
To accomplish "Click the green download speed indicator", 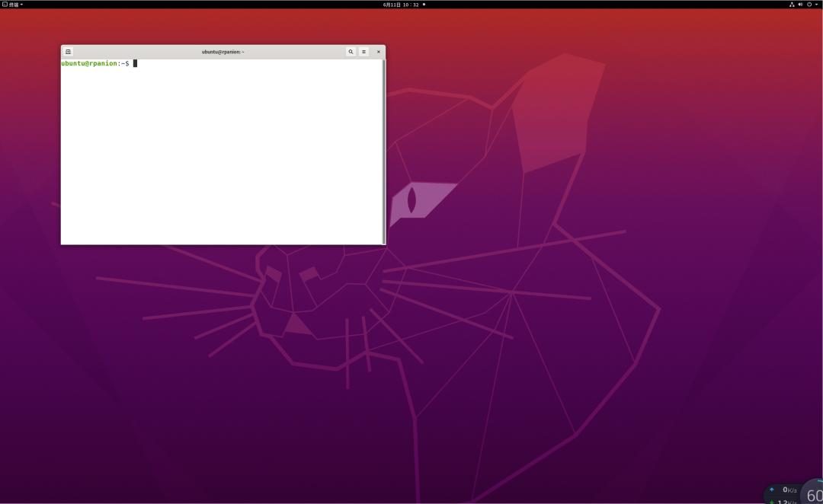I will [772, 501].
